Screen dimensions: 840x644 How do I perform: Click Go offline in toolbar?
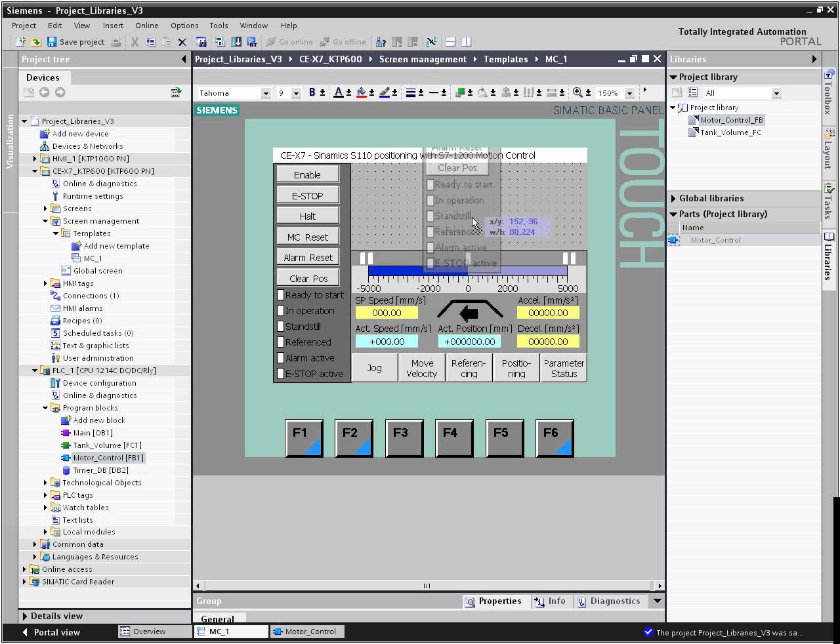click(x=343, y=42)
